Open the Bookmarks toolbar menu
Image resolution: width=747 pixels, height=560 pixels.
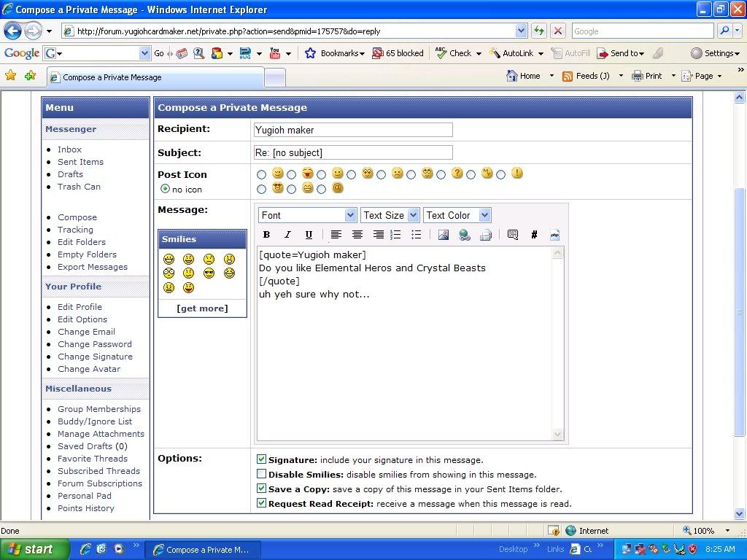335,53
